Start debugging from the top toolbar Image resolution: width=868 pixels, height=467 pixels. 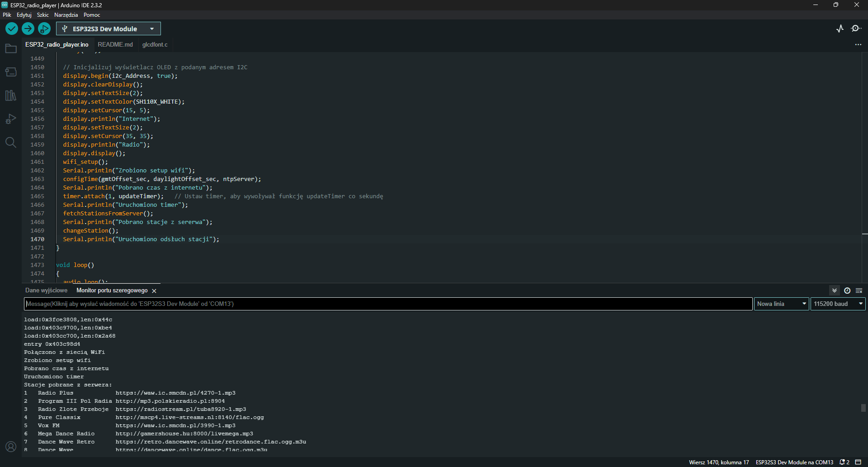(44, 29)
